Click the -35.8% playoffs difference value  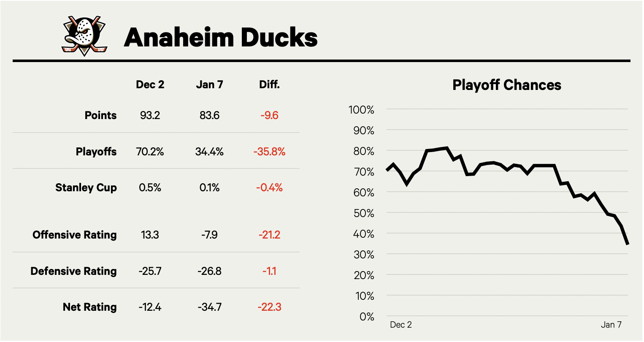[x=269, y=152]
